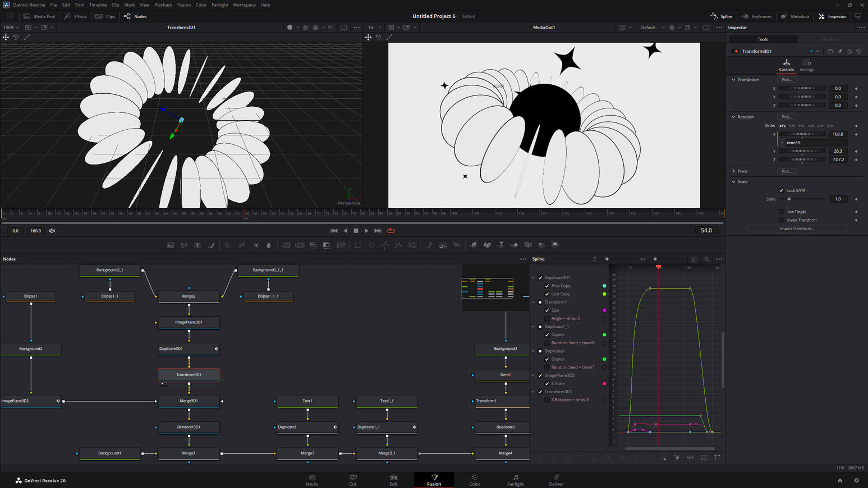This screenshot has width=868, height=488.
Task: Reset Transform3D1 with the inspector reset icon
Action: (x=858, y=51)
